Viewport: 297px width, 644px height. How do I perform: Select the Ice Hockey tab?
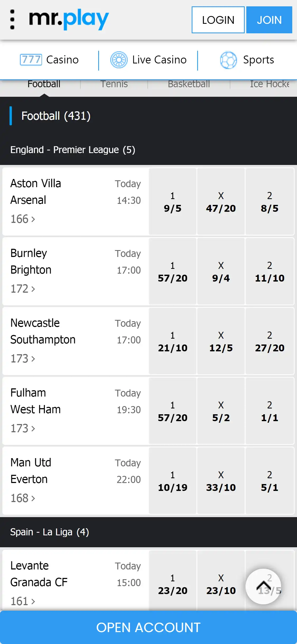[269, 84]
